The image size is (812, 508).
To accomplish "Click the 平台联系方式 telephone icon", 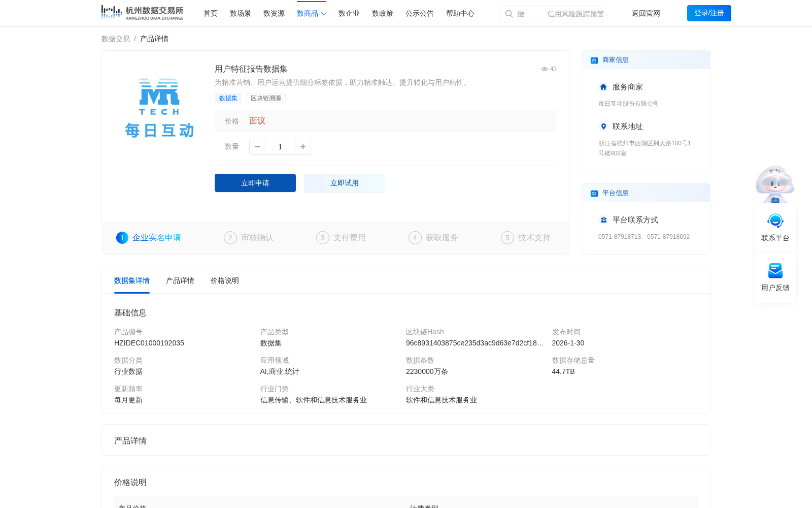I will [x=603, y=220].
